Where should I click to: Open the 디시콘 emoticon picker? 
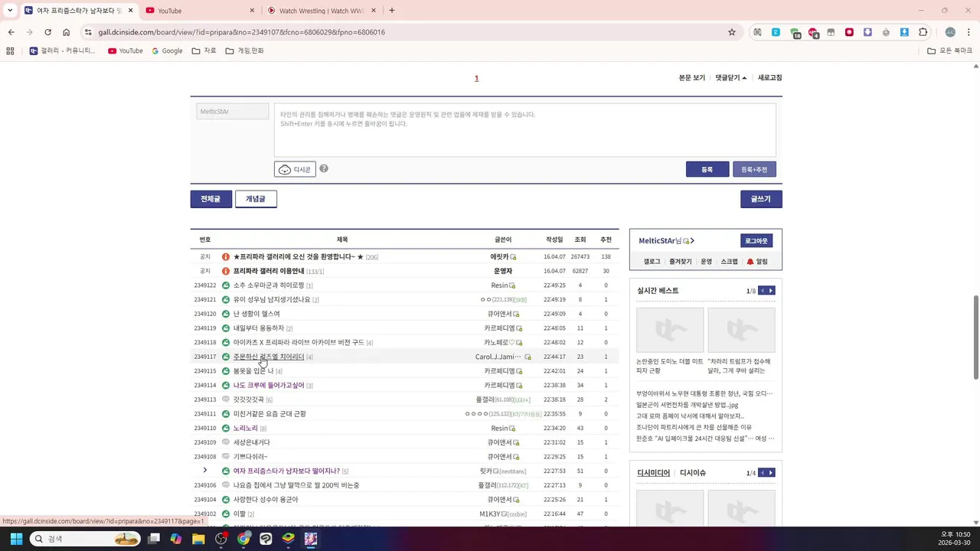point(295,169)
